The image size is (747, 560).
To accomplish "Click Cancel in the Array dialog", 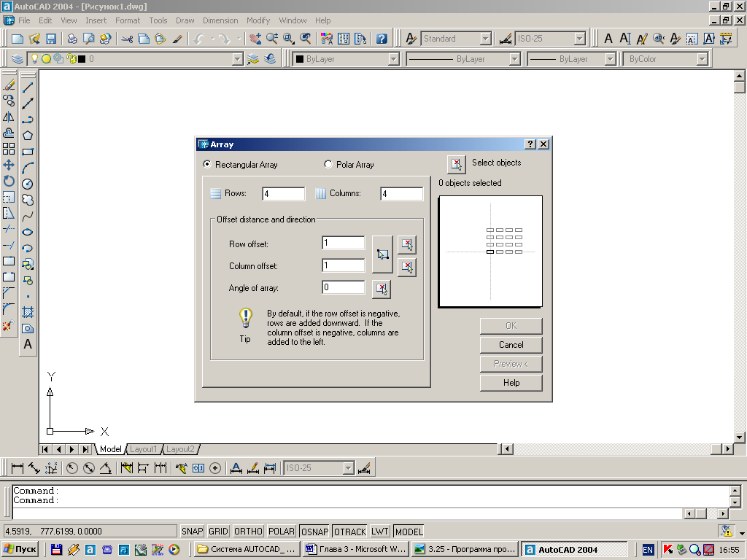I will coord(511,345).
